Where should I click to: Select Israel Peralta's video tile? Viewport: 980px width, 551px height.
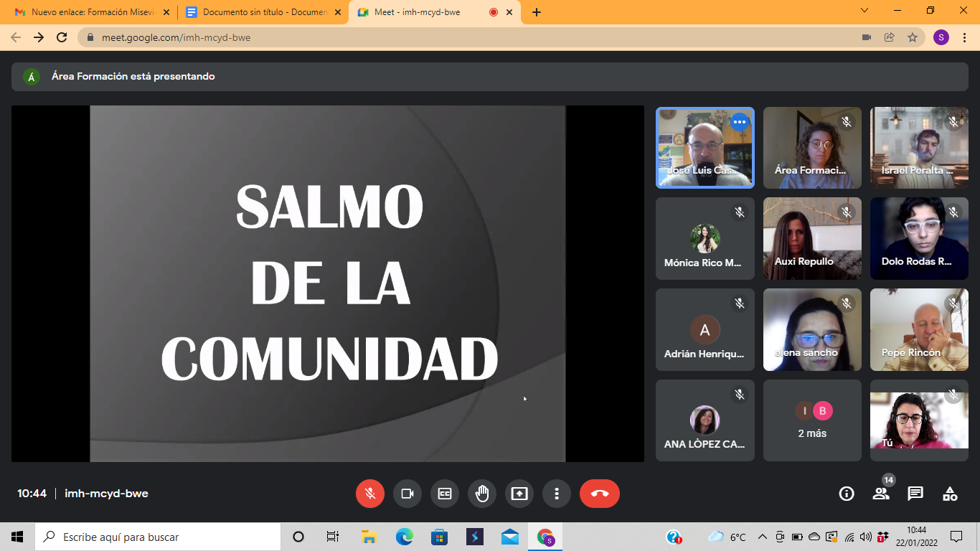coord(919,148)
